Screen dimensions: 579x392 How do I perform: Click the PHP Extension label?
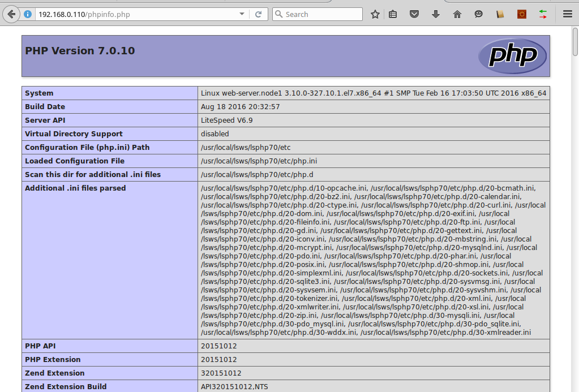click(x=53, y=360)
